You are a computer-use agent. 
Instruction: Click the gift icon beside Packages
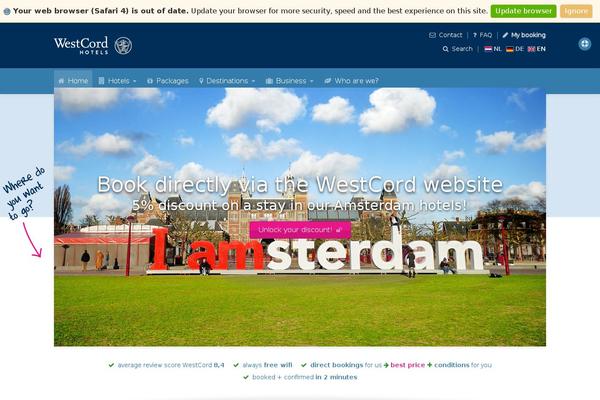point(150,81)
